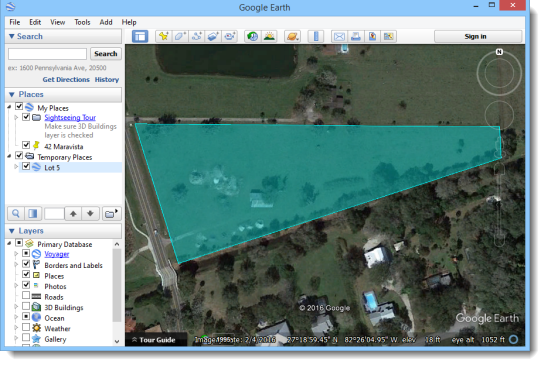Viewport: 545px width, 366px height.
Task: Show historical imagery clock icon
Action: pyautogui.click(x=253, y=36)
